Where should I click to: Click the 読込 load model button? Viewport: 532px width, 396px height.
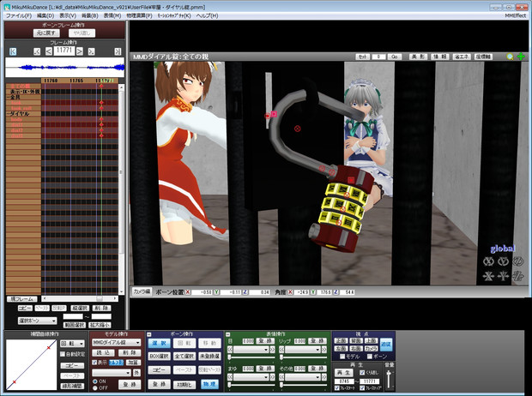103,353
